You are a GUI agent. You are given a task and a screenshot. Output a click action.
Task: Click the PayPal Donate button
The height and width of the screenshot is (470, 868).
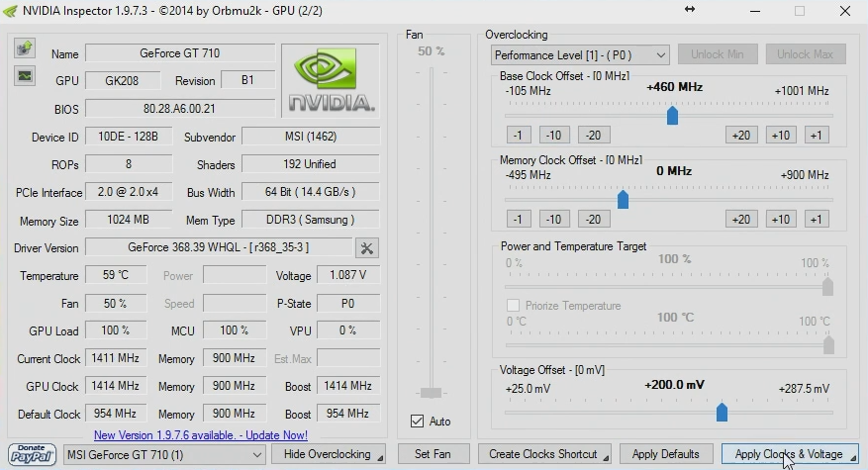point(32,454)
